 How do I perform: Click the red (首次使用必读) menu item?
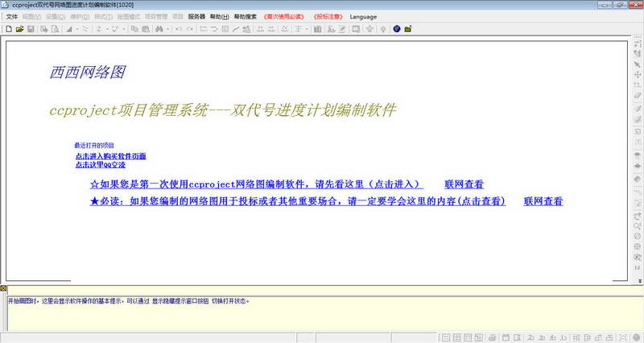[x=284, y=17]
